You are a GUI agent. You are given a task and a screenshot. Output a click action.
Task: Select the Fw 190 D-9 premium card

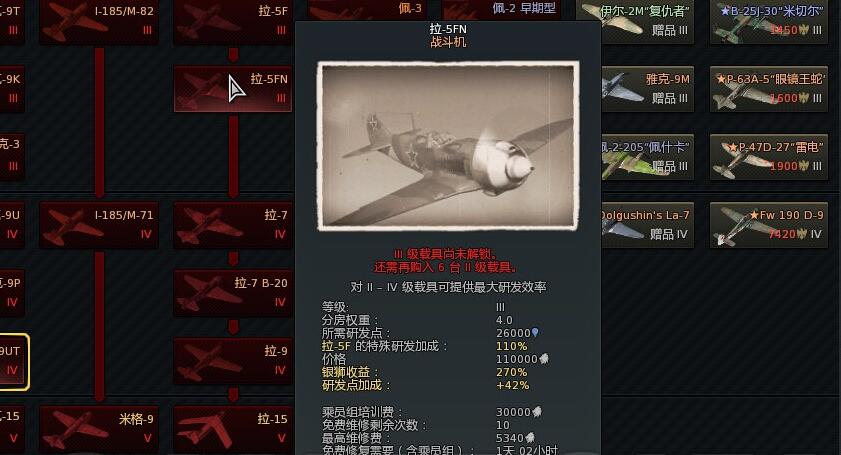pos(769,225)
